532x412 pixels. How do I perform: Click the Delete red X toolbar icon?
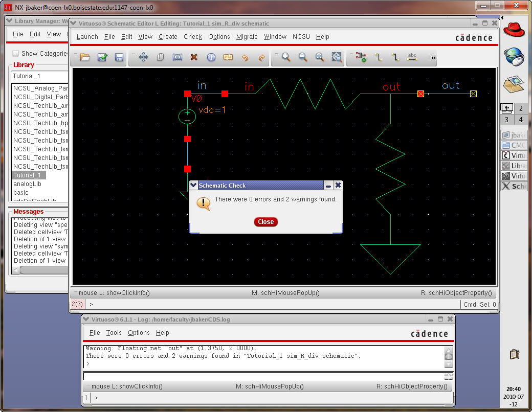coord(194,58)
